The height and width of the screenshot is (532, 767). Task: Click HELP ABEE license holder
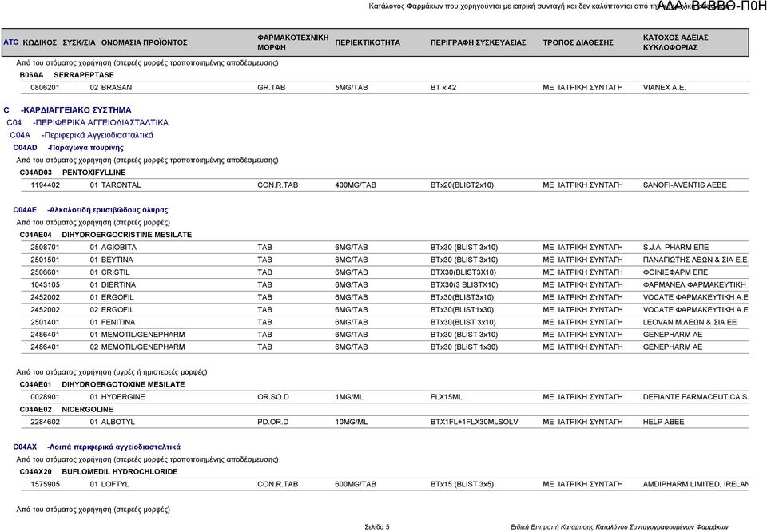point(663,422)
